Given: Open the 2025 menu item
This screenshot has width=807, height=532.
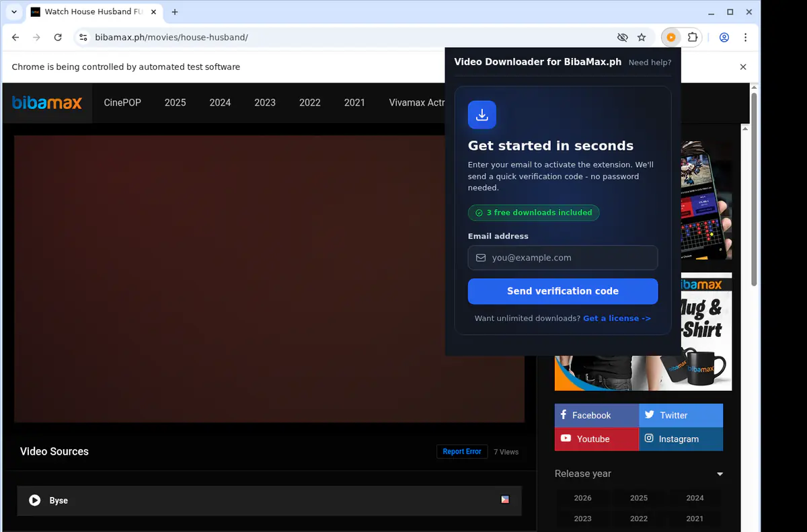Looking at the screenshot, I should pos(176,103).
